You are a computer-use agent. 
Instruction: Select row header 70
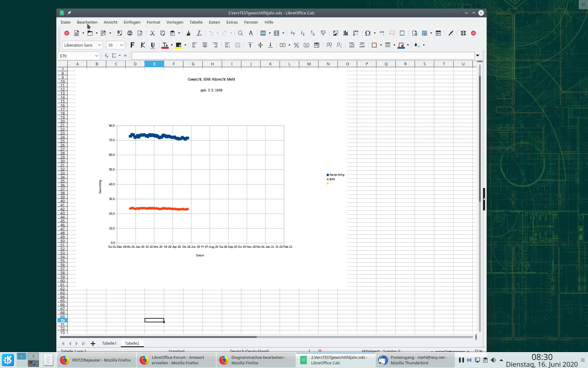coord(62,320)
